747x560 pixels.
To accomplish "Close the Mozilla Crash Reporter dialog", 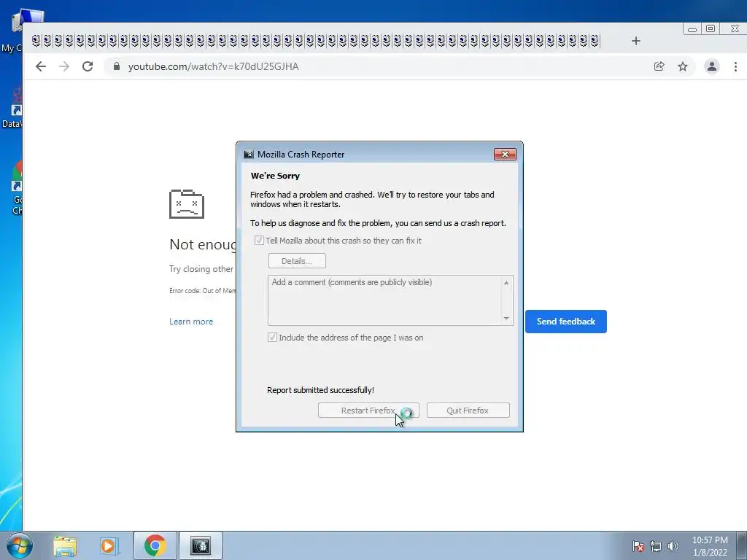I will coord(505,155).
